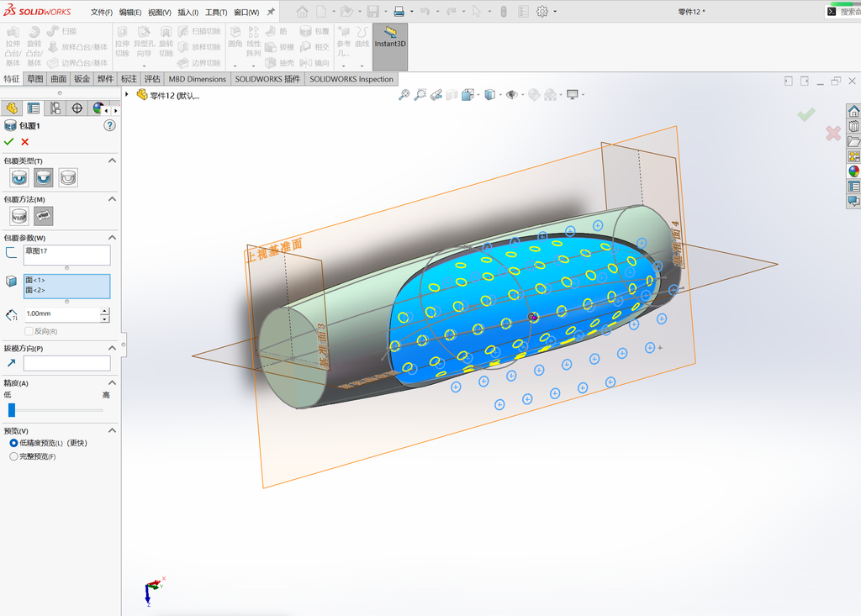This screenshot has width=861, height=616.
Task: Collapse the 精度(A) section
Action: [x=112, y=382]
